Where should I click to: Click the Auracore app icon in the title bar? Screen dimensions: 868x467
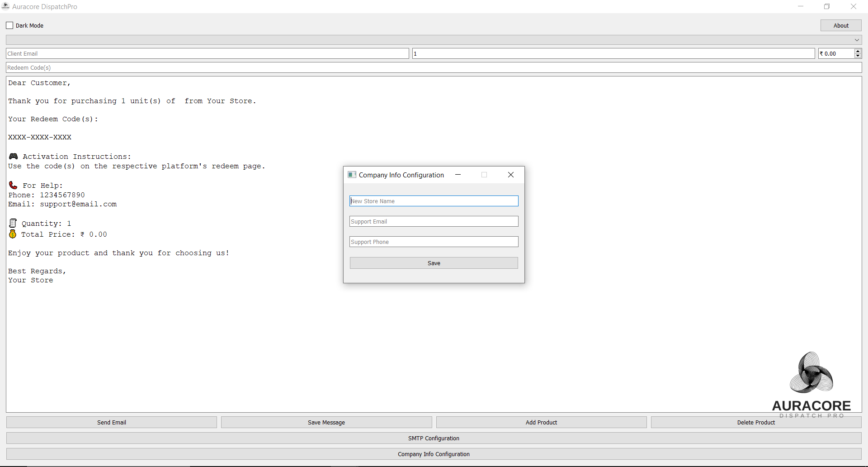(5, 6)
